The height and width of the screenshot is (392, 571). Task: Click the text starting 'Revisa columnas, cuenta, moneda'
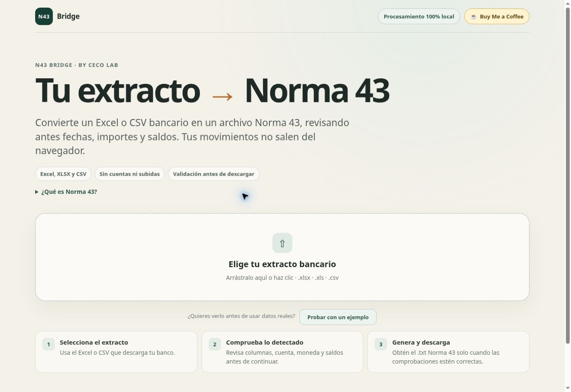[285, 357]
